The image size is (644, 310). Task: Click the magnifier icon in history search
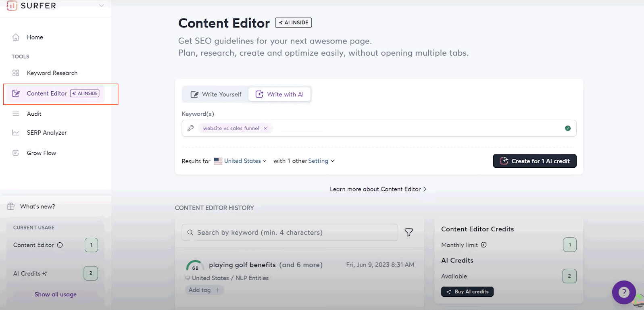pos(190,233)
